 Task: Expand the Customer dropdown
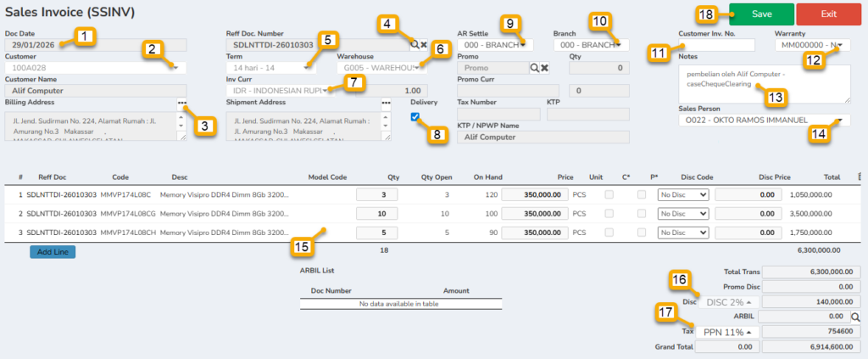[175, 67]
